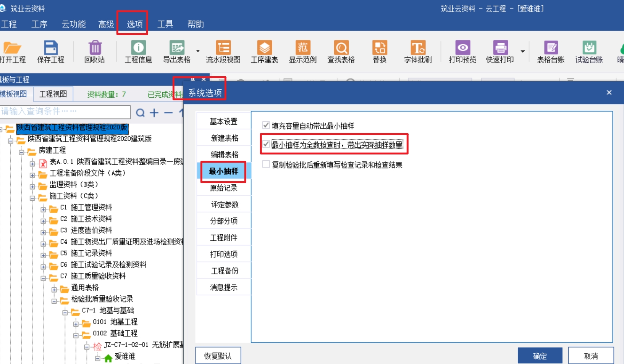Select 工程附件 options category
624x364 pixels.
coord(224,237)
